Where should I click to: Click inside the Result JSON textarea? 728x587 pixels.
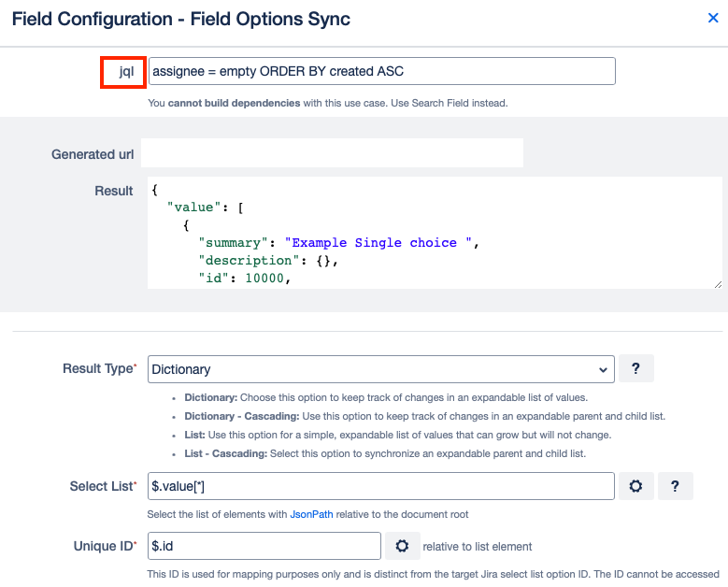click(x=435, y=232)
